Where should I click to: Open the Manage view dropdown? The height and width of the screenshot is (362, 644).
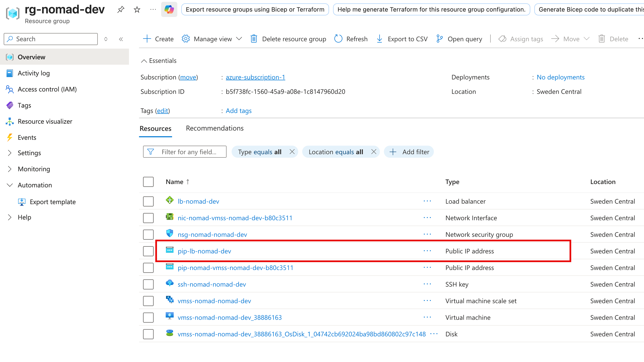coord(213,39)
